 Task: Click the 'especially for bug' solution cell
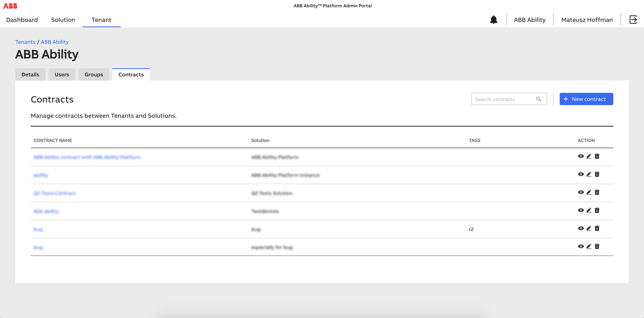(272, 247)
